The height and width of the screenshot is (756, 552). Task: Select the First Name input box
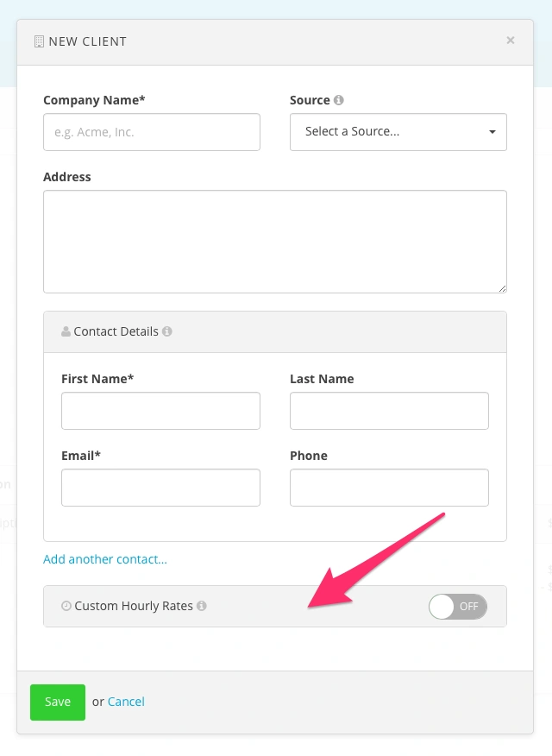point(160,411)
